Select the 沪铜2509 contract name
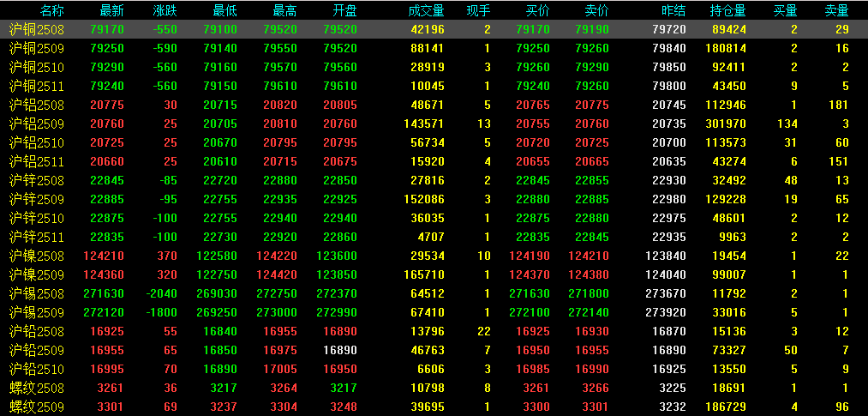 click(x=37, y=49)
